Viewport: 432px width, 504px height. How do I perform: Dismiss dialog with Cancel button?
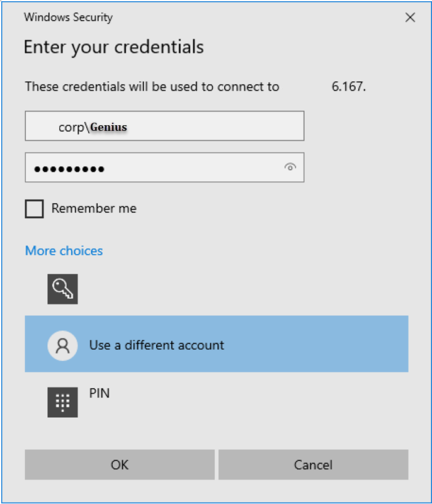point(314,465)
